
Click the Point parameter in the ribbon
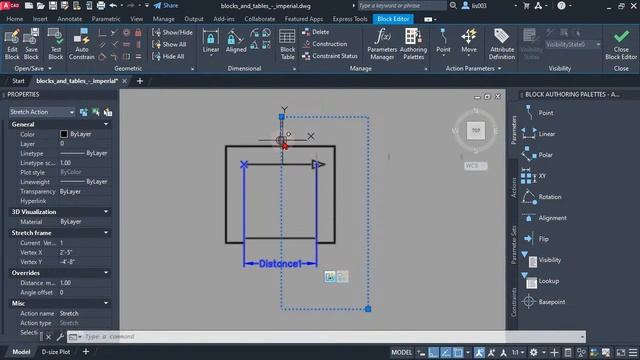443,41
